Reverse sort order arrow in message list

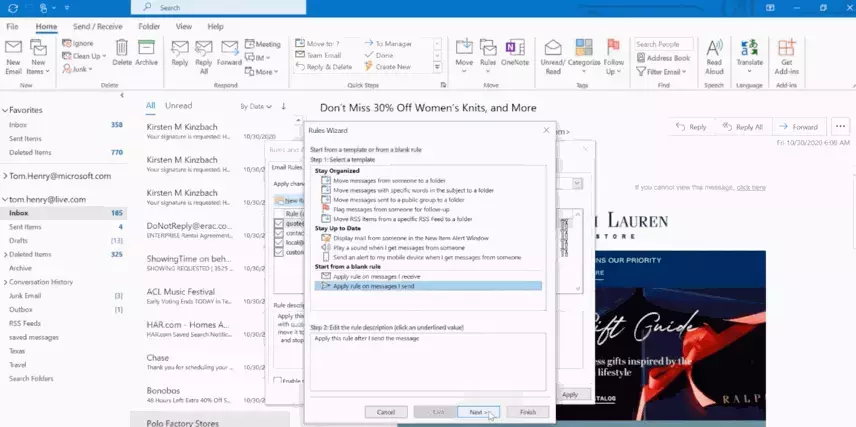click(283, 106)
